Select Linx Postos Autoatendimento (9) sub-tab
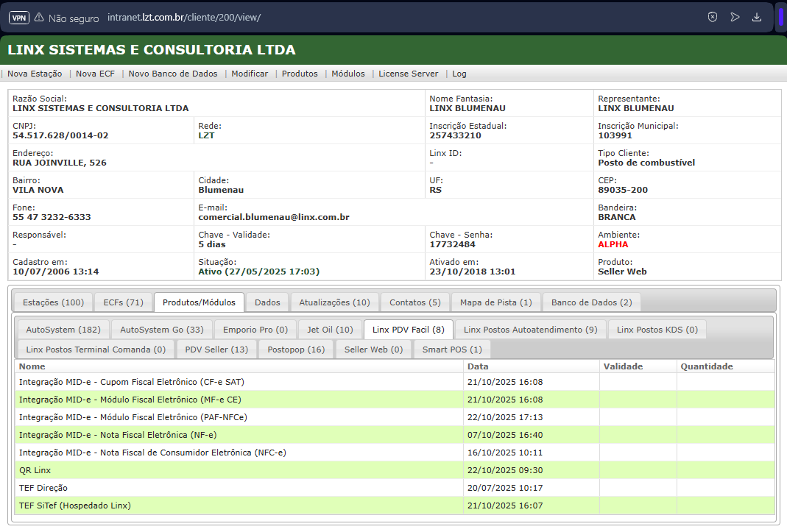This screenshot has height=532, width=787. point(531,330)
